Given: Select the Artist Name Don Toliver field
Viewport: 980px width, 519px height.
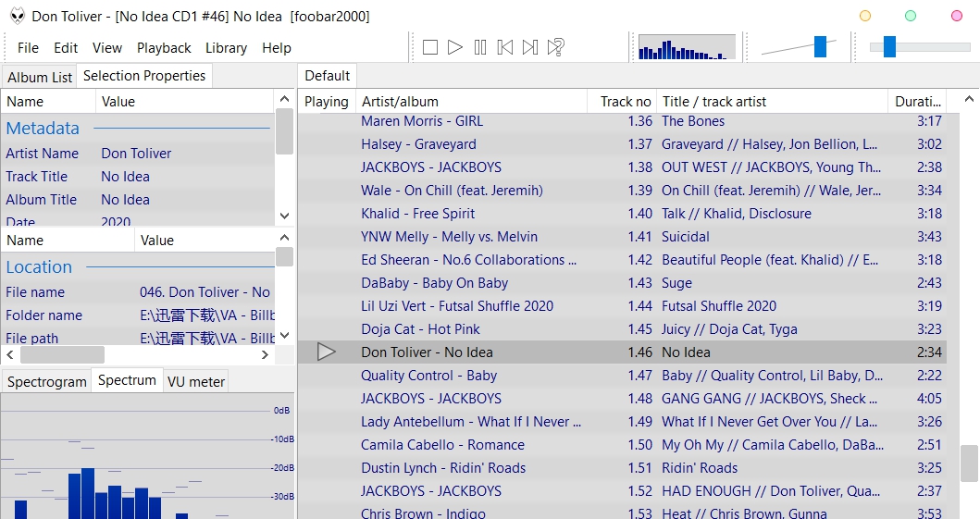Looking at the screenshot, I should pos(138,154).
